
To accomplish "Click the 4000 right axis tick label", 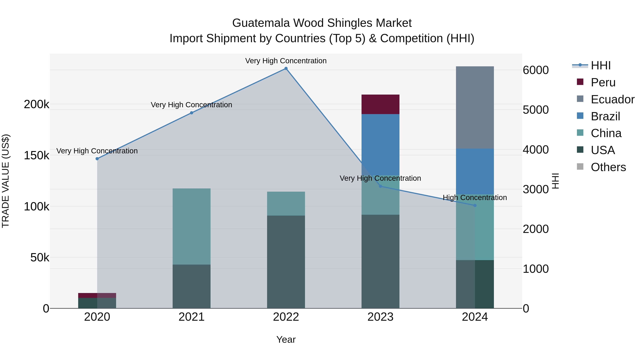I will tap(536, 150).
